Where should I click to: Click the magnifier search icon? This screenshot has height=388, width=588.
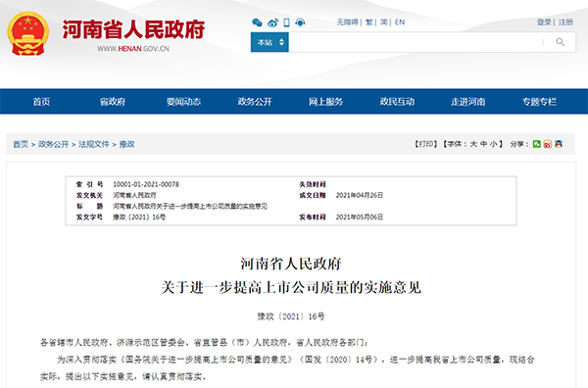point(560,42)
